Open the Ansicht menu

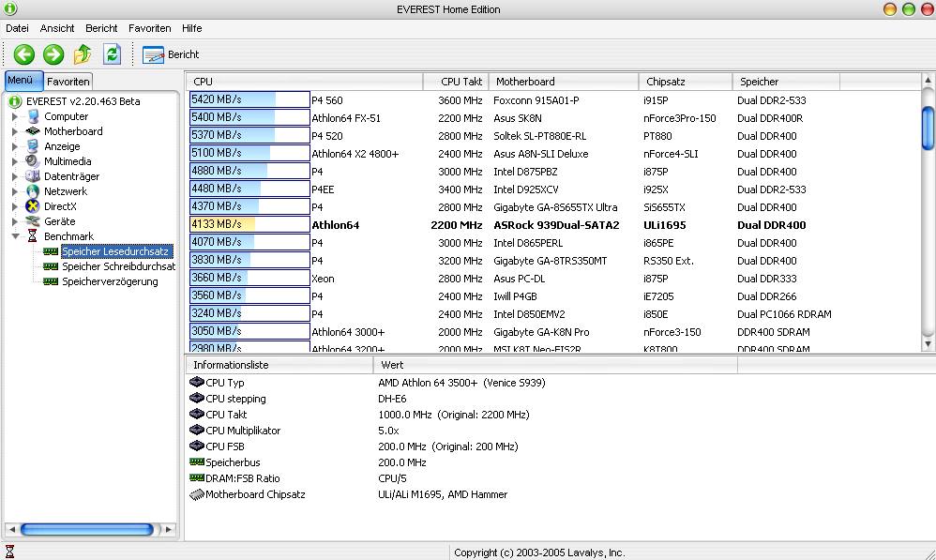tap(57, 28)
